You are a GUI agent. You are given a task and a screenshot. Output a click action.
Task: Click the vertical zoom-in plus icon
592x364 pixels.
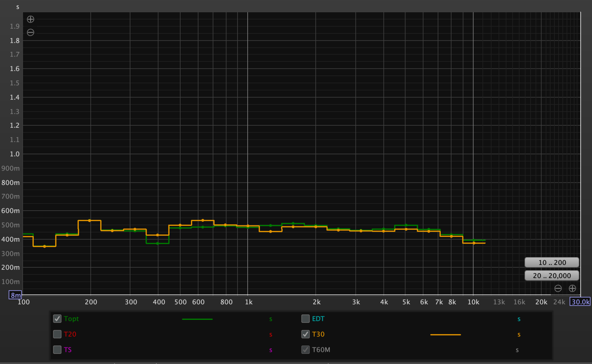coord(31,19)
